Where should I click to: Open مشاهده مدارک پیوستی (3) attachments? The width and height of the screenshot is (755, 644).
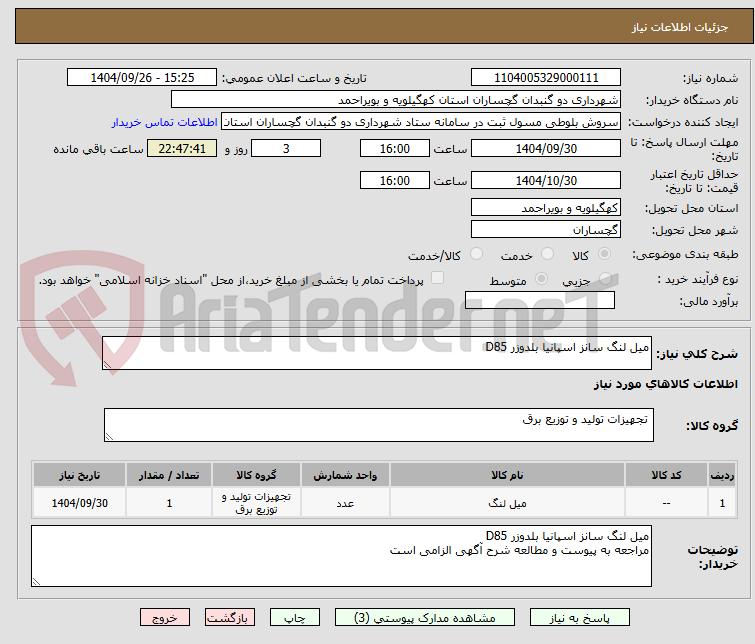(x=425, y=618)
